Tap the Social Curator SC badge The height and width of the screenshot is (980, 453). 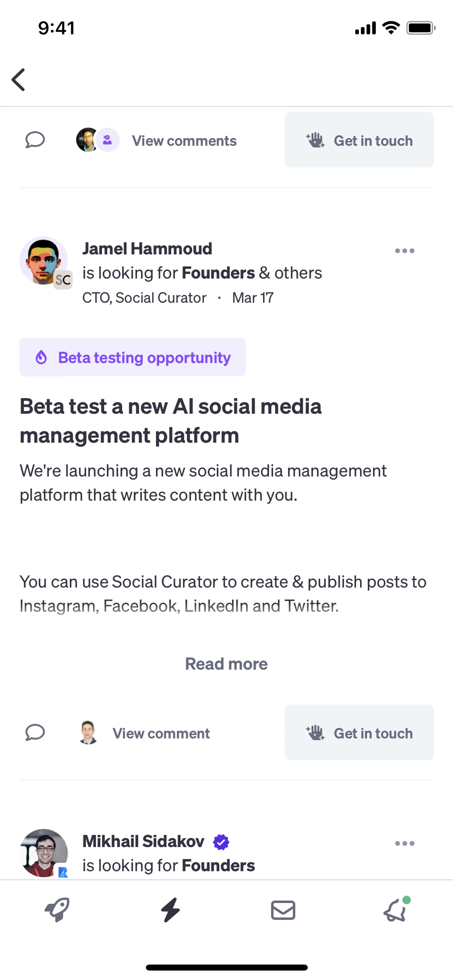63,280
